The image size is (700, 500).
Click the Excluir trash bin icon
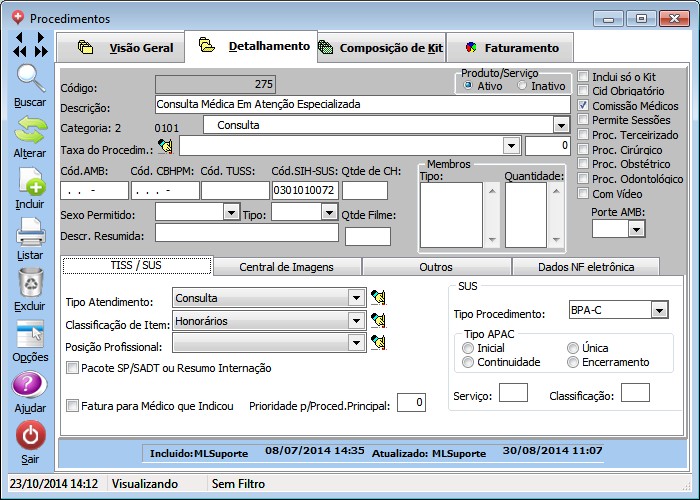(30, 284)
